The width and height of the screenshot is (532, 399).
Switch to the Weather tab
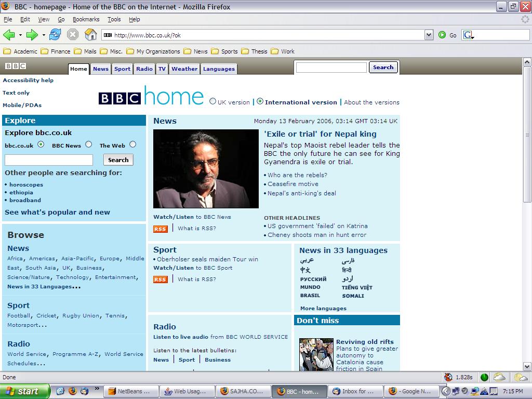click(184, 69)
